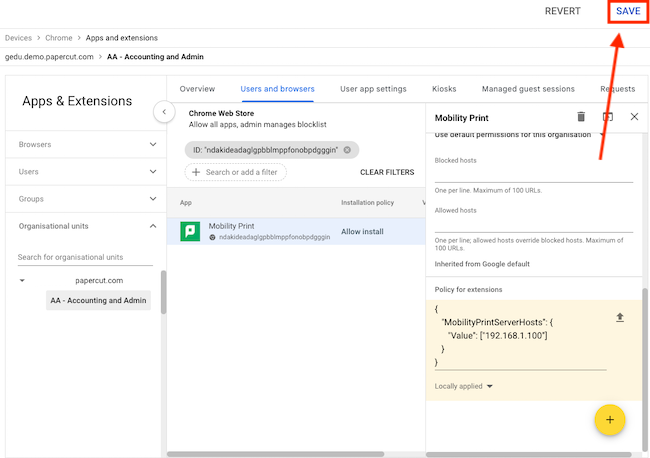Close the Mobility Print panel
The height and width of the screenshot is (458, 650).
[634, 117]
